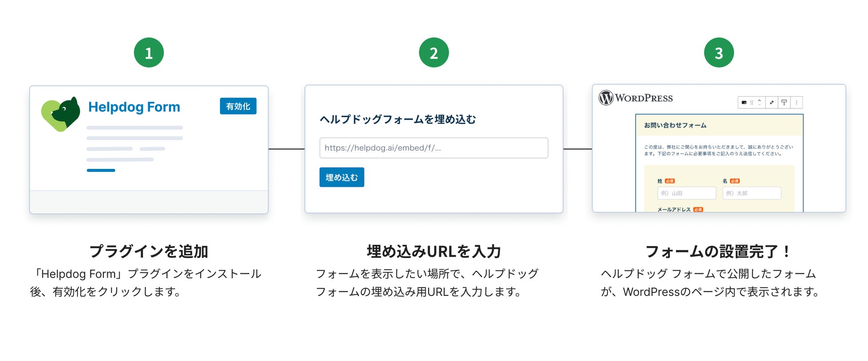Click the ヘルプドッグフォームを埋め込む heading

pos(397,119)
